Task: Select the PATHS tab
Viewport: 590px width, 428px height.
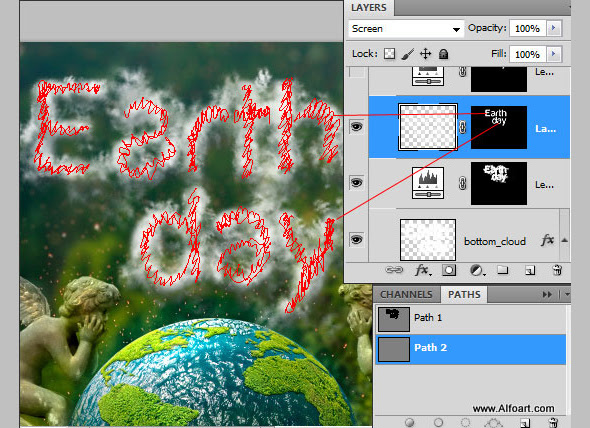Action: pyautogui.click(x=464, y=294)
